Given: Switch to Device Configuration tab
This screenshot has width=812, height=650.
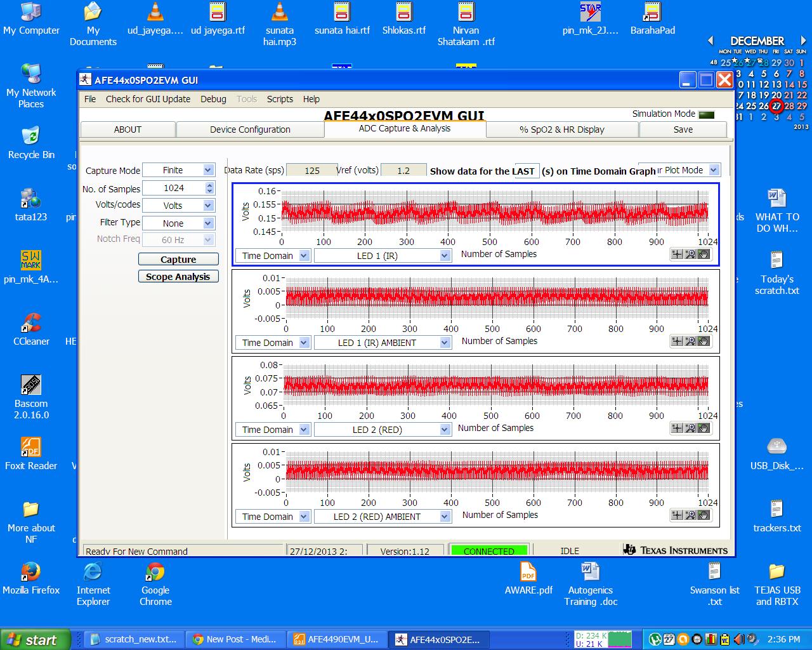Looking at the screenshot, I should pos(250,129).
